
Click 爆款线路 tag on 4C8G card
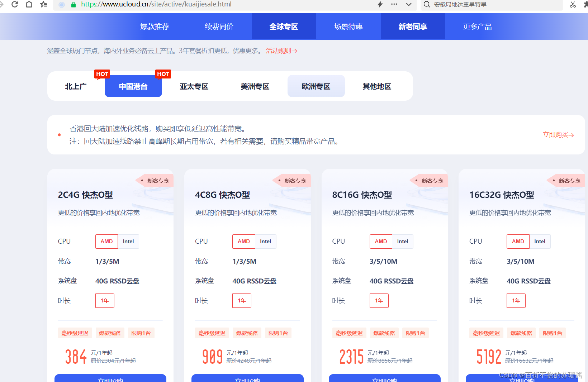point(247,333)
